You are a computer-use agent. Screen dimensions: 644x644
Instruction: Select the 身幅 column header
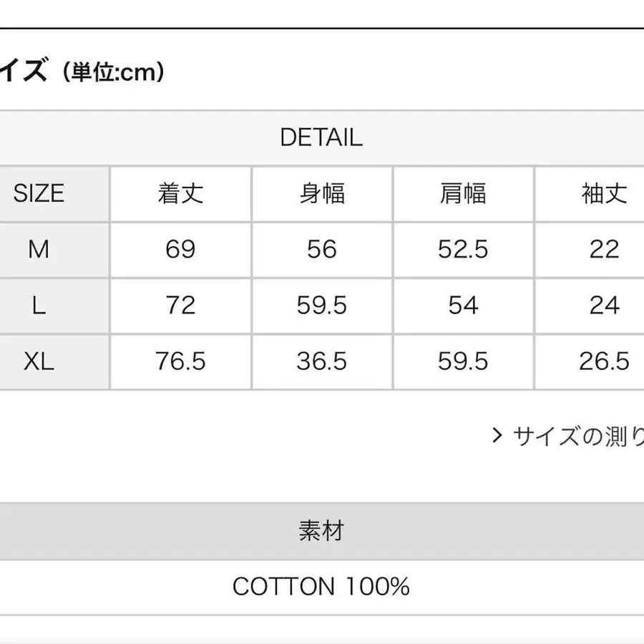point(322,193)
